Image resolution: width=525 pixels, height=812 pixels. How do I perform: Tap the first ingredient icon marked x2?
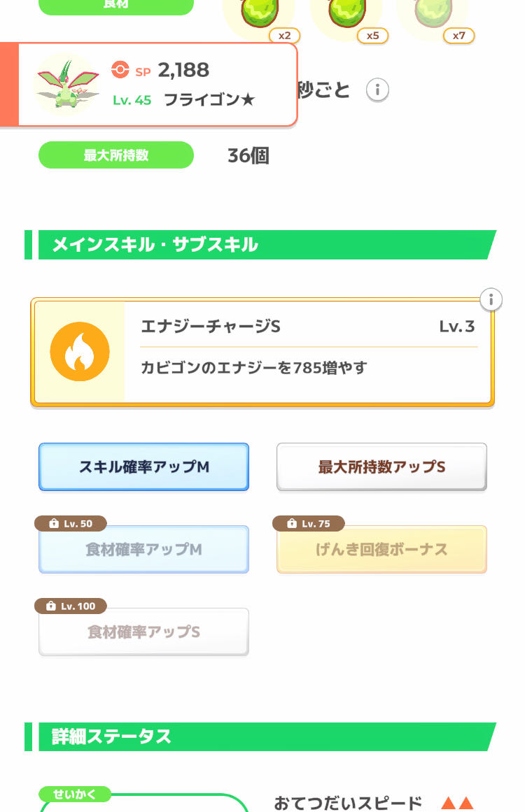click(x=258, y=14)
